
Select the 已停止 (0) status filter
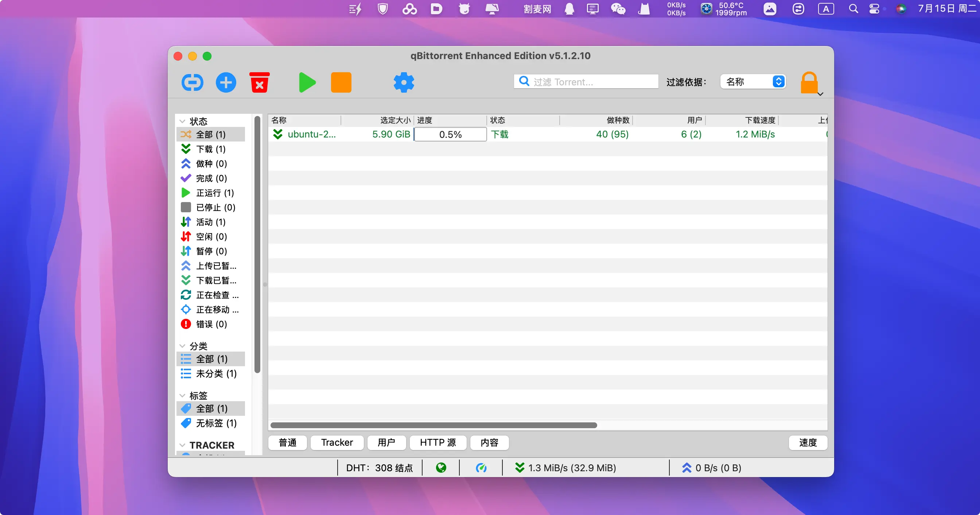coord(215,208)
